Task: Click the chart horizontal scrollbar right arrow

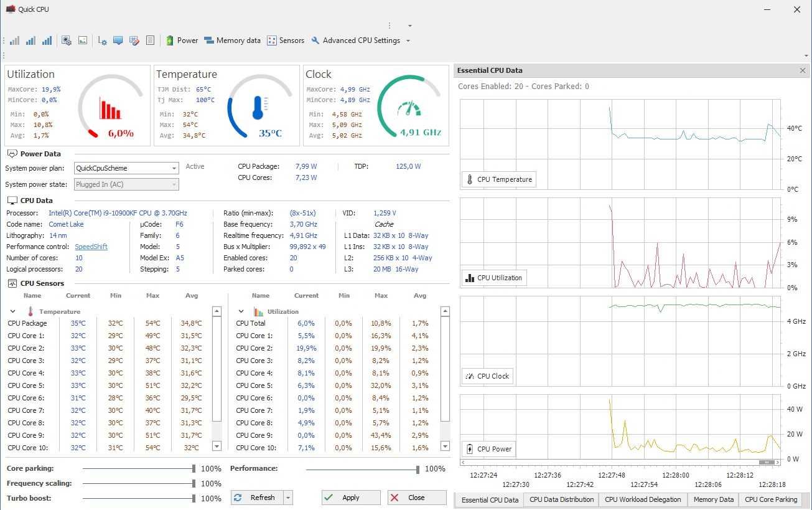Action: click(777, 462)
